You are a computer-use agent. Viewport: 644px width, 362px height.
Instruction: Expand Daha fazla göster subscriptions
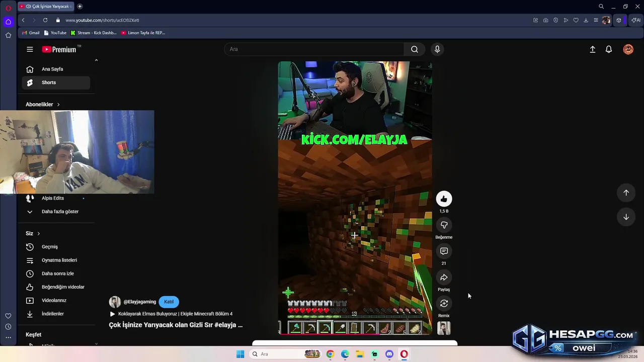tap(56, 212)
